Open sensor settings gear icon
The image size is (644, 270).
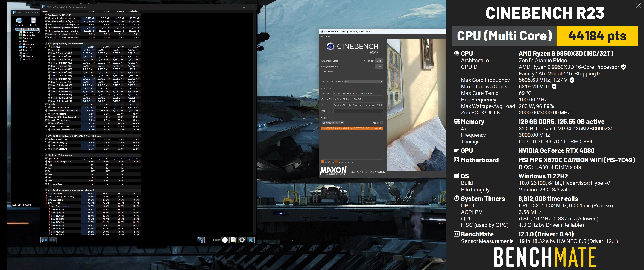[x=242, y=240]
